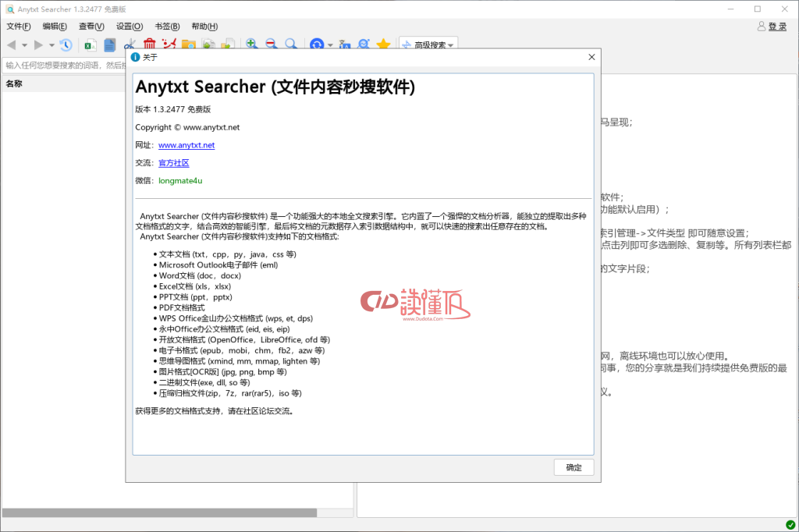
Task: Click the WeChat ID longmate4u text
Action: [180, 181]
